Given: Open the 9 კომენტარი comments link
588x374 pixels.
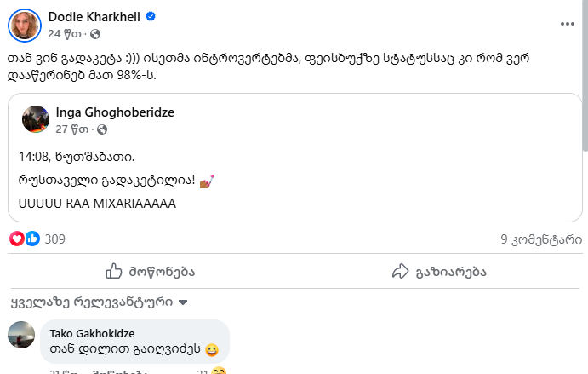Looking at the screenshot, I should coord(541,239).
